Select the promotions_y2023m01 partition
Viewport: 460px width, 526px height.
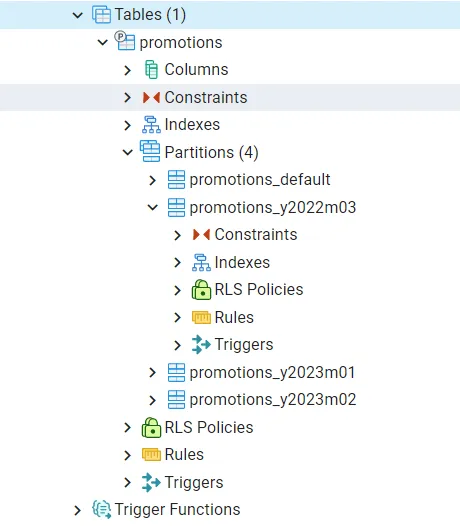(x=272, y=372)
